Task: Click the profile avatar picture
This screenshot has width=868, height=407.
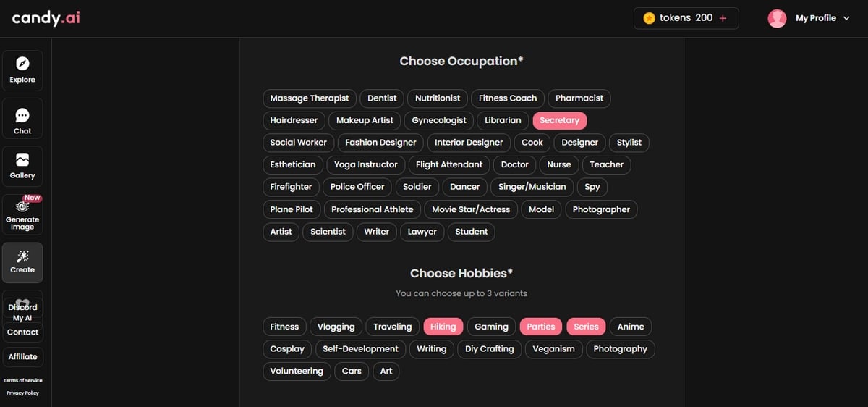Action: pyautogui.click(x=777, y=19)
